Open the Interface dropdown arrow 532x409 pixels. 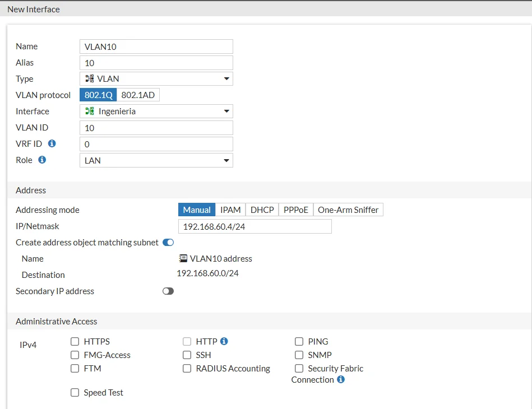pyautogui.click(x=226, y=111)
